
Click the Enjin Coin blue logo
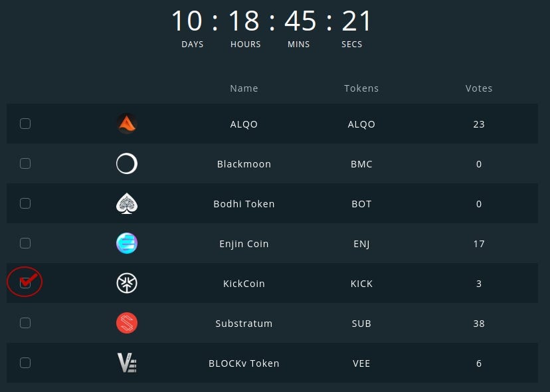[127, 243]
